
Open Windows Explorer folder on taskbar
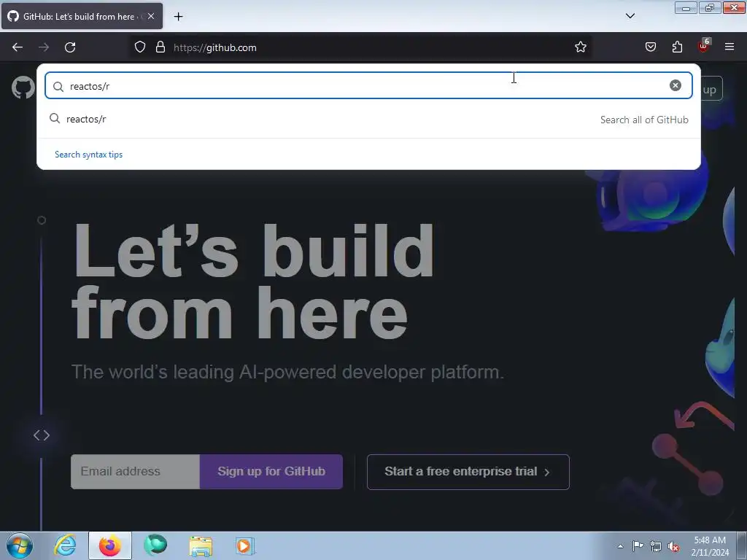pos(201,546)
